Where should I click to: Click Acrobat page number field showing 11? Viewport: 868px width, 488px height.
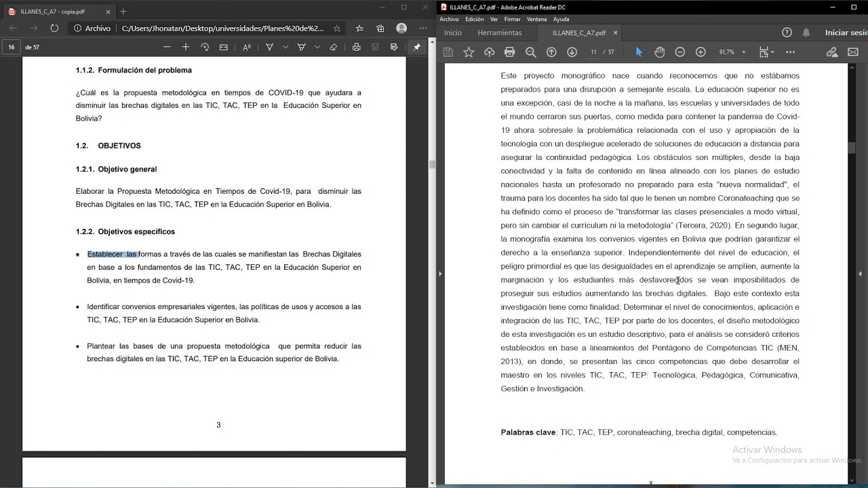[593, 52]
